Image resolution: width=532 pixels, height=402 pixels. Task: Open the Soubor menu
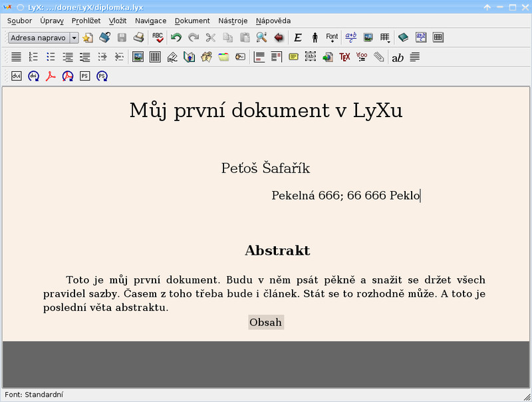point(19,21)
